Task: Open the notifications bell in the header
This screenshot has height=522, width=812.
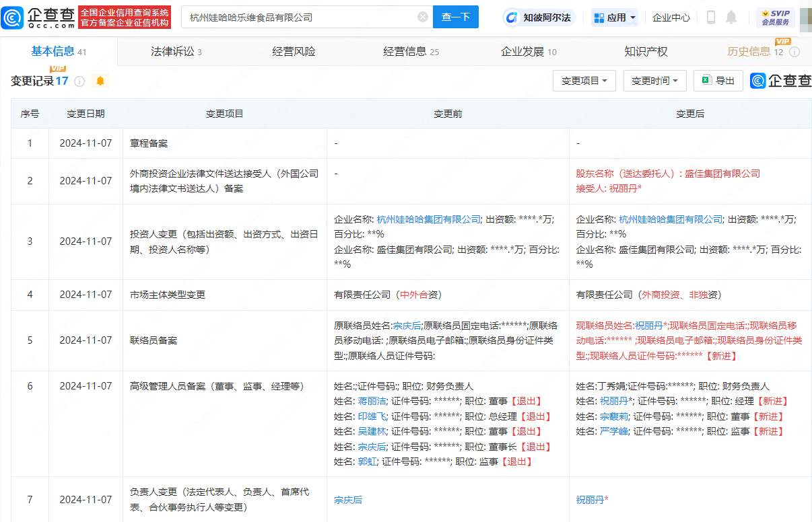Action: (x=731, y=17)
